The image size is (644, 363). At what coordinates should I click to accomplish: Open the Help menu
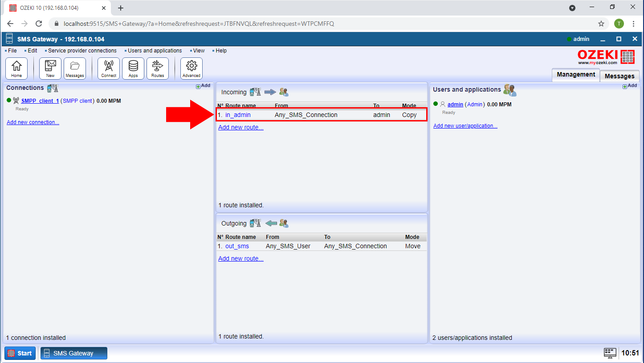point(221,51)
